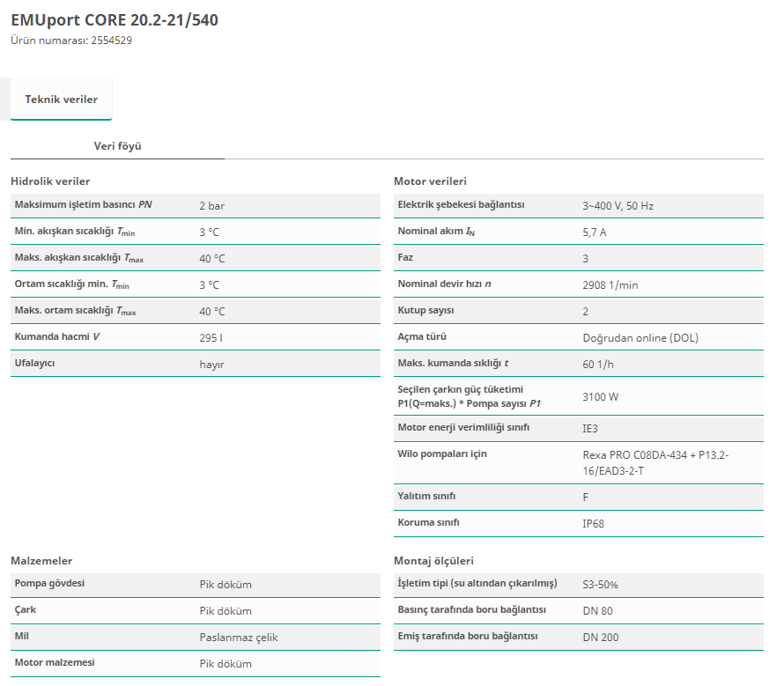Click the Kumanda hacmi V label
The image size is (784, 686).
coord(57,336)
